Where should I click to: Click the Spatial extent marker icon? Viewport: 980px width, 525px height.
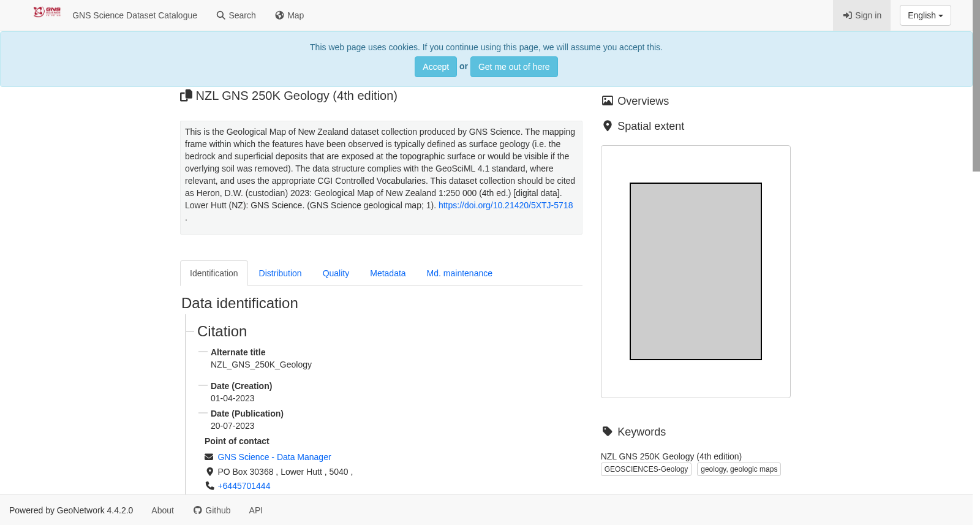[607, 126]
